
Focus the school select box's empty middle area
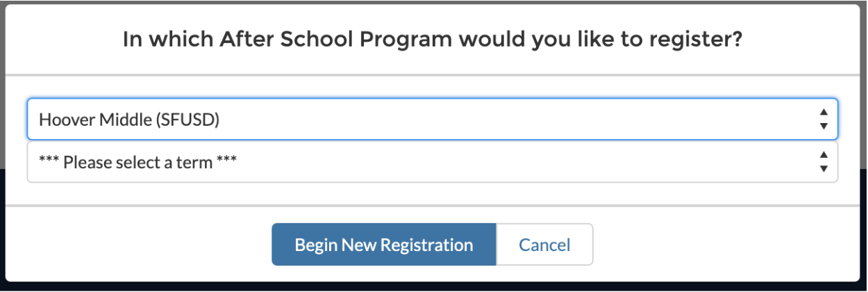521,120
